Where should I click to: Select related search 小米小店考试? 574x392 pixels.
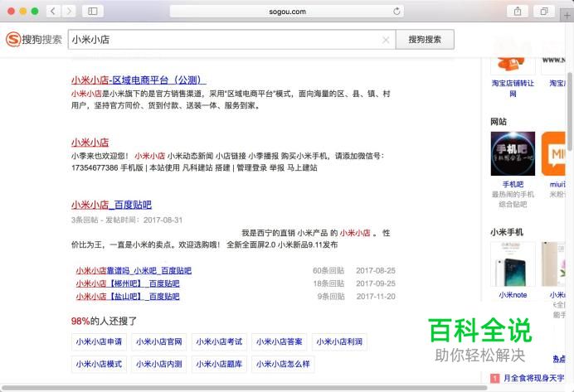click(x=219, y=342)
